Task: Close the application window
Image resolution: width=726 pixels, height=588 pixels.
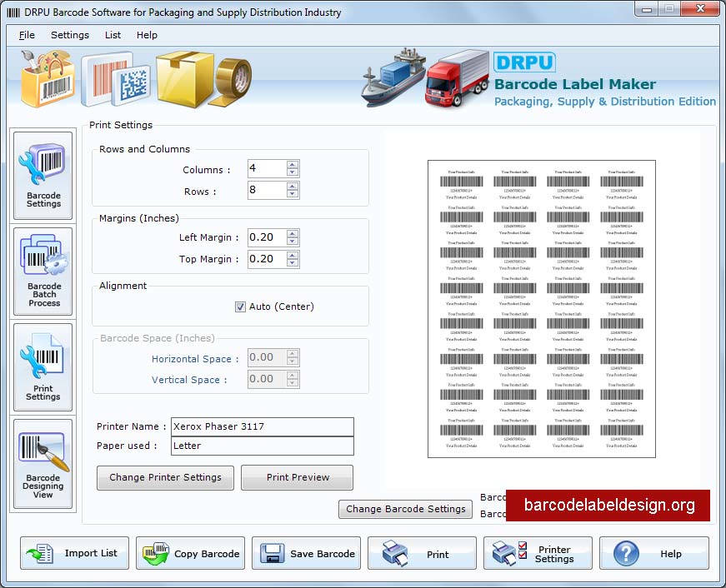Action: [700, 9]
